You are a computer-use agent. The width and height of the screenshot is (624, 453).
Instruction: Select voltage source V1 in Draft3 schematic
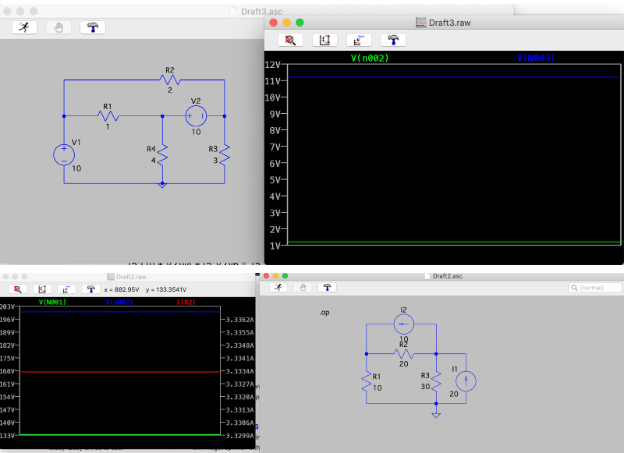point(64,155)
